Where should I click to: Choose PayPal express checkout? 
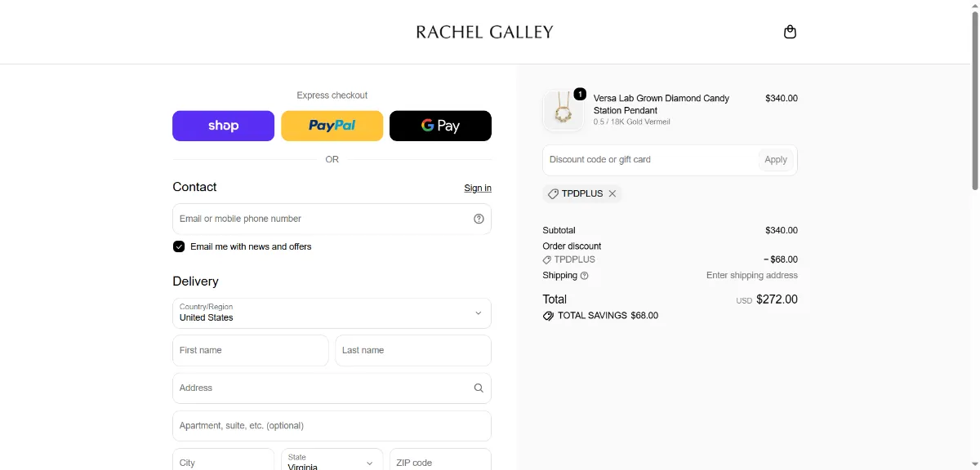click(x=332, y=126)
